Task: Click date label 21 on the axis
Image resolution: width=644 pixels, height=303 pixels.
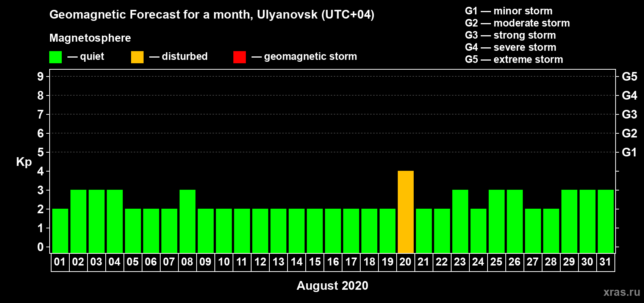Action: (x=424, y=262)
